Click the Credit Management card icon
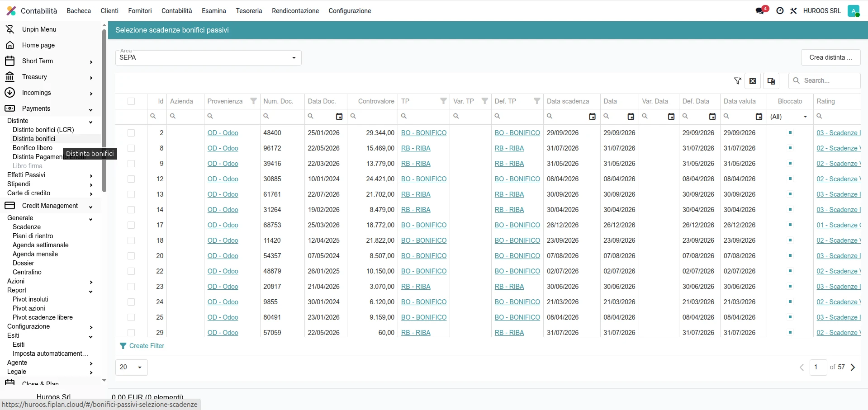This screenshot has width=868, height=410. [9, 206]
